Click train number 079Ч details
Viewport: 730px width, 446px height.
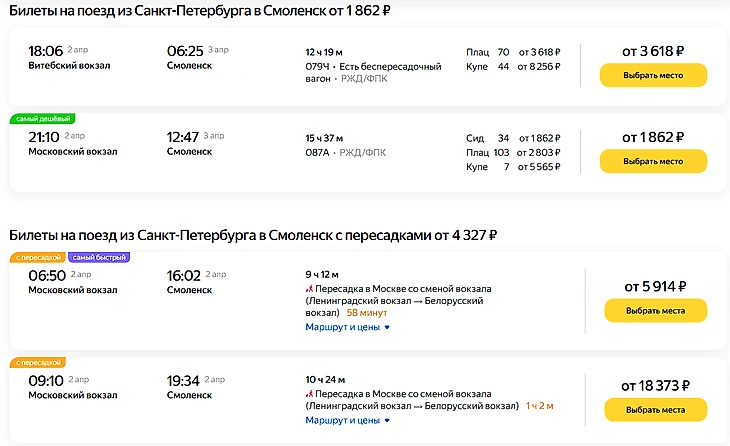[317, 67]
